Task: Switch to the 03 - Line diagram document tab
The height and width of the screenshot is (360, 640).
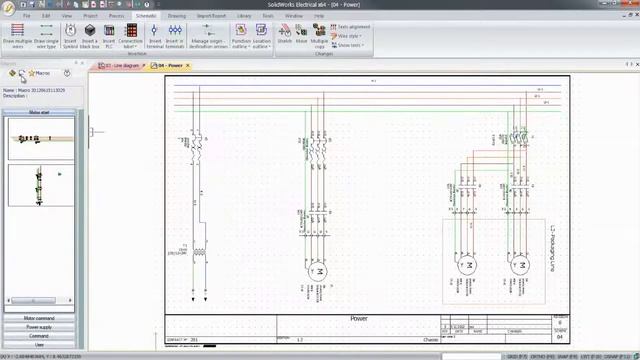Action: point(119,65)
